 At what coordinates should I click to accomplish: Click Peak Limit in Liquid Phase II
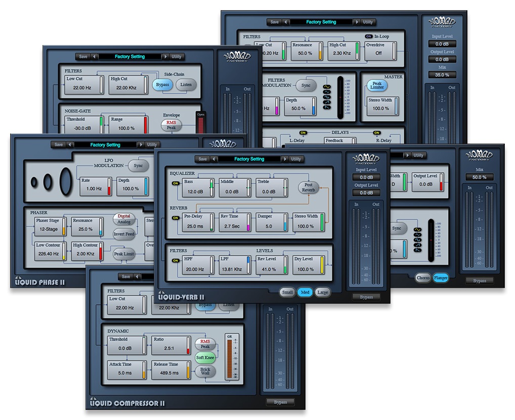click(x=124, y=254)
